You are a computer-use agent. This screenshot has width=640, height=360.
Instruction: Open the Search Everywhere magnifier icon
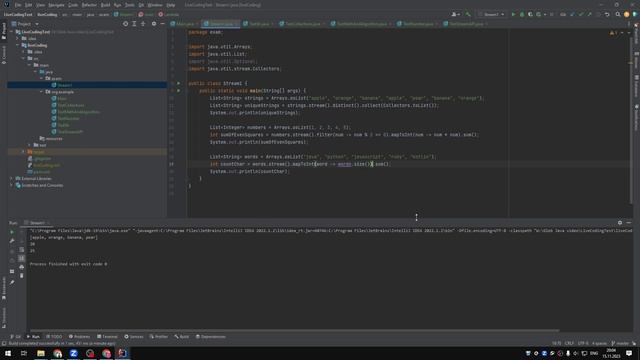[x=618, y=14]
